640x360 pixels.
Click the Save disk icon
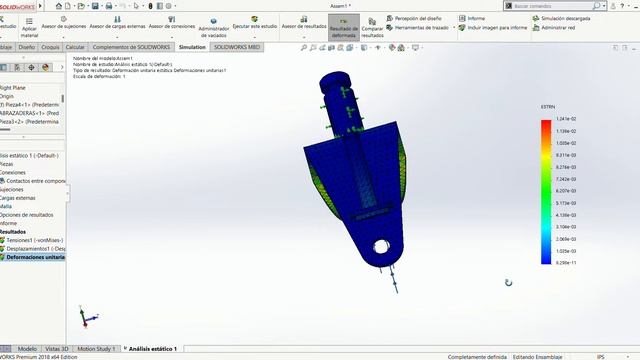coord(95,6)
